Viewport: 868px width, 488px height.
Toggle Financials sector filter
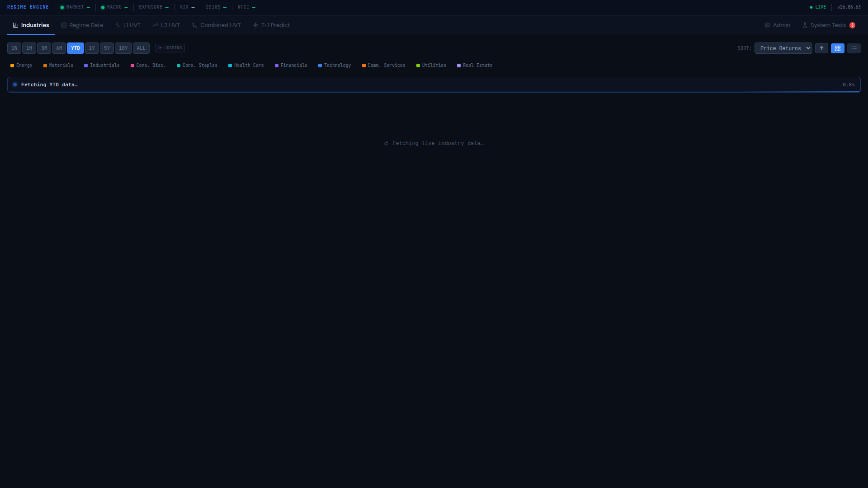click(x=291, y=66)
